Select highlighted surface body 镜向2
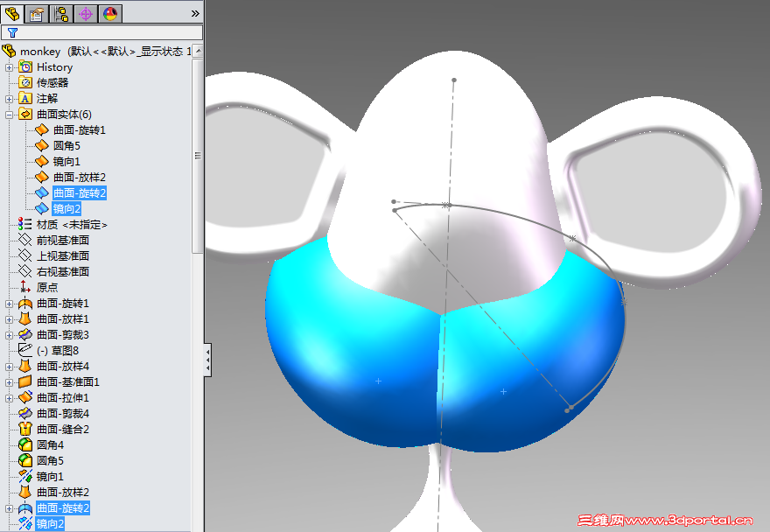Image resolution: width=770 pixels, height=532 pixels. [x=66, y=209]
